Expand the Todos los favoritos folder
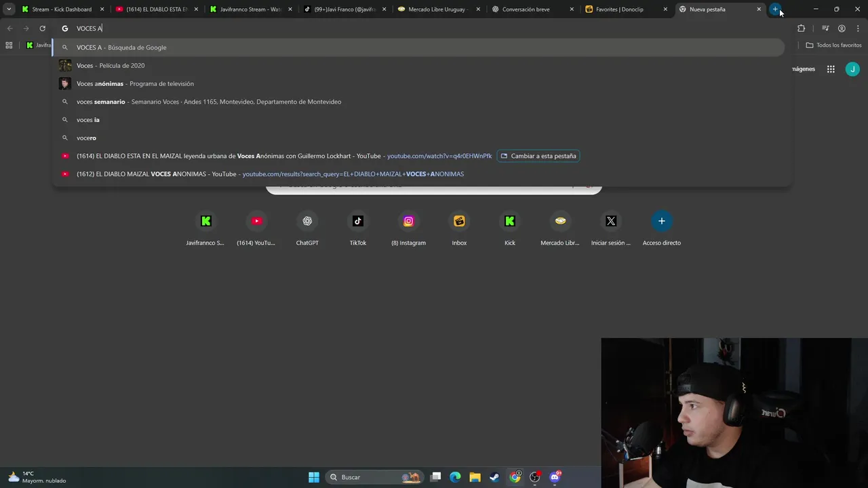This screenshot has height=488, width=868. (x=833, y=45)
